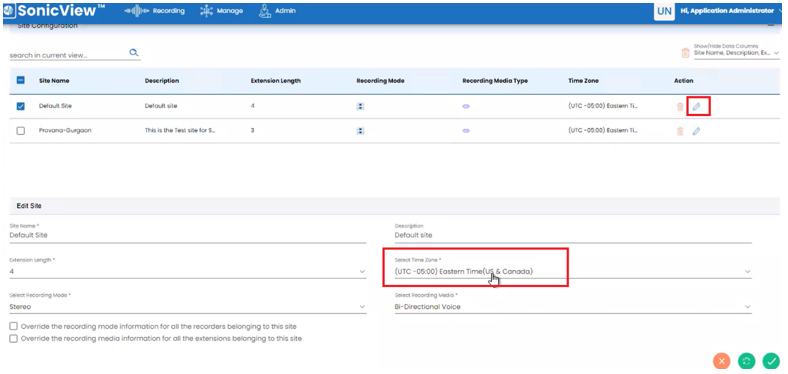
Task: Click the Default Site name cell in table
Action: [55, 106]
